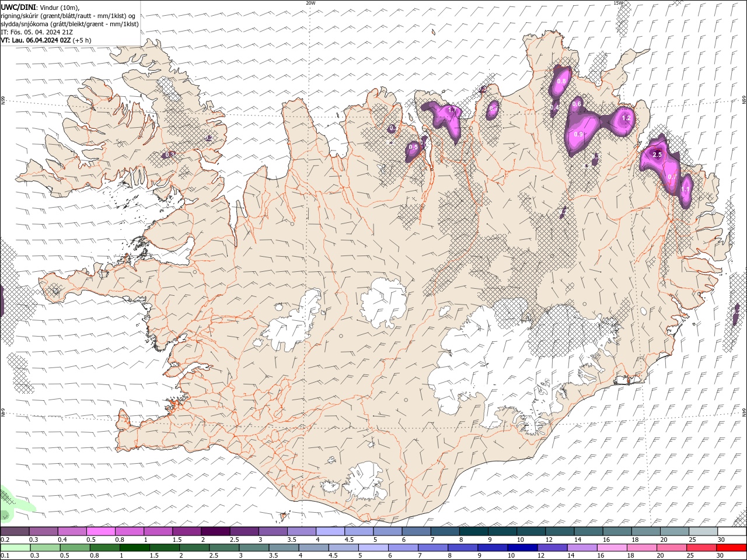Pick upper legend dark purple swatch at 2
Screen dimensions: 747x560
pos(215,531)
